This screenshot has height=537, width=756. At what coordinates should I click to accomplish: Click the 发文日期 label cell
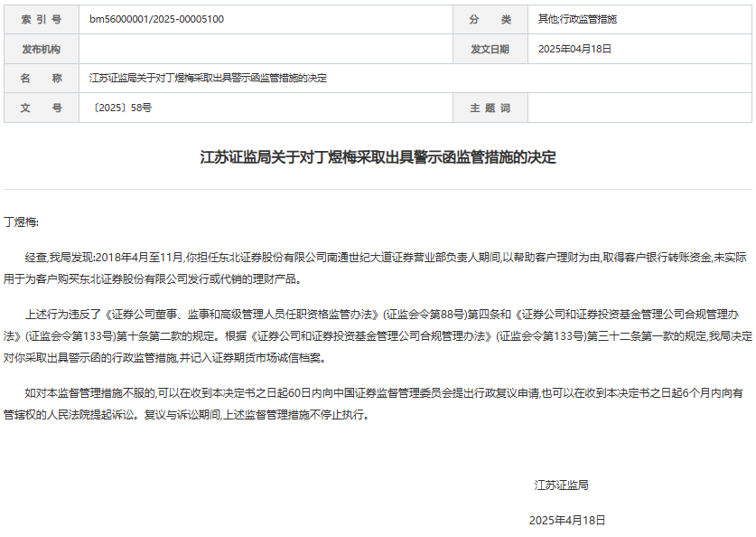pos(490,49)
